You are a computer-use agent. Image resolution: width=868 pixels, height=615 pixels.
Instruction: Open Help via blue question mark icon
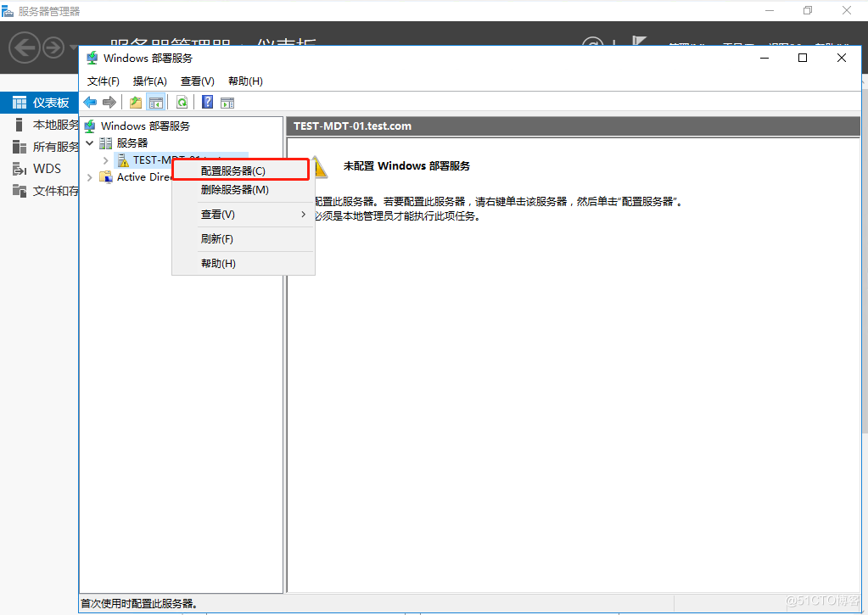[x=207, y=102]
